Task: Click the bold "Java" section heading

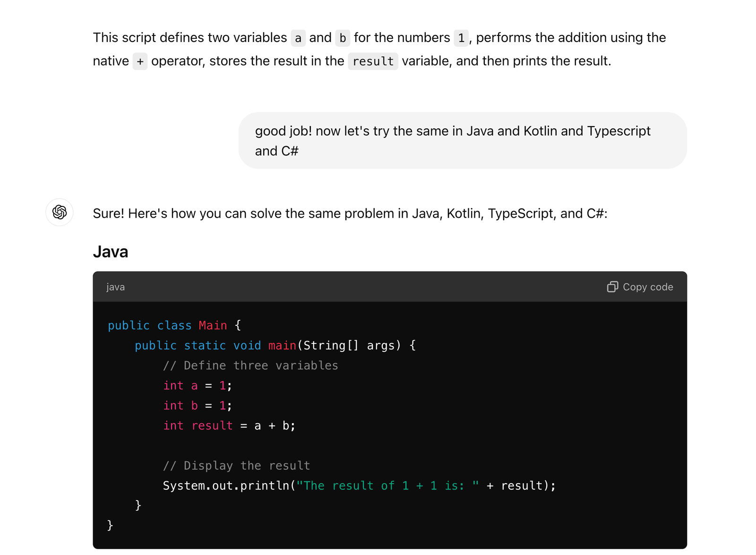Action: (111, 252)
